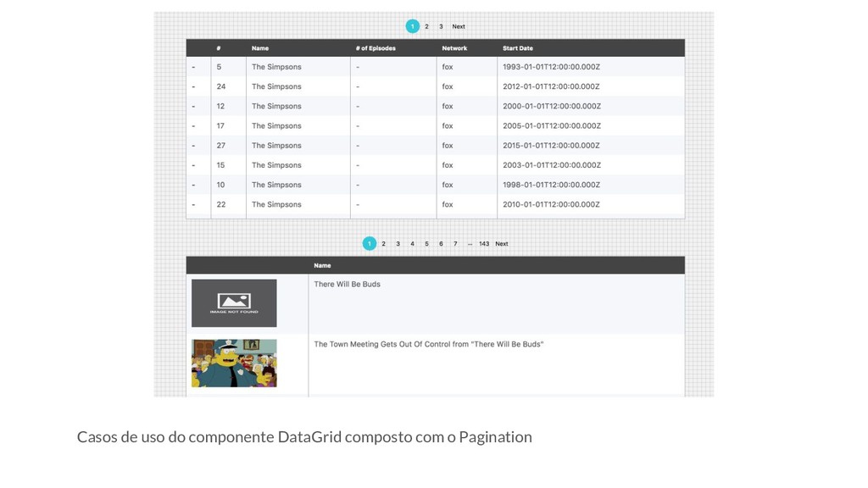Go to page 2 in lower pagination
The height and width of the screenshot is (488, 868).
pyautogui.click(x=384, y=244)
